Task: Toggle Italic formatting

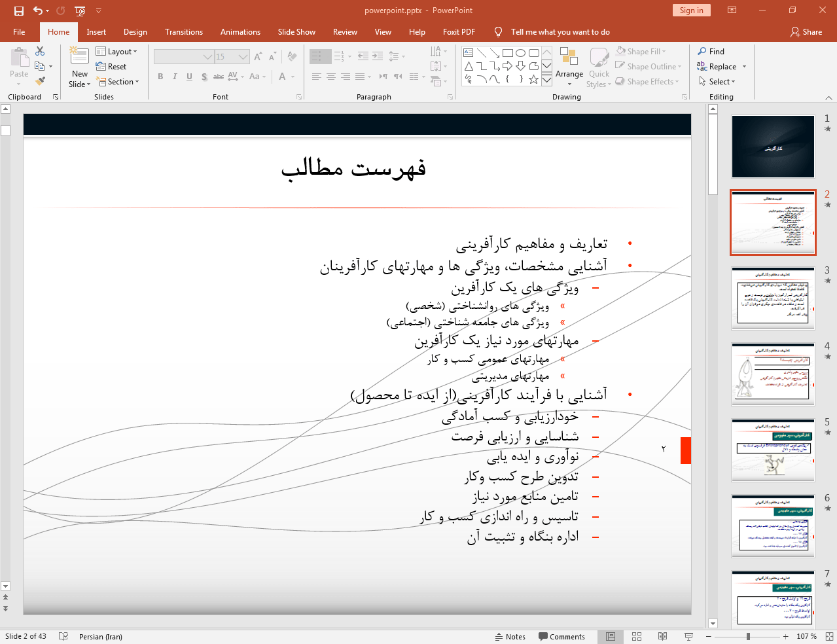Action: click(x=175, y=77)
